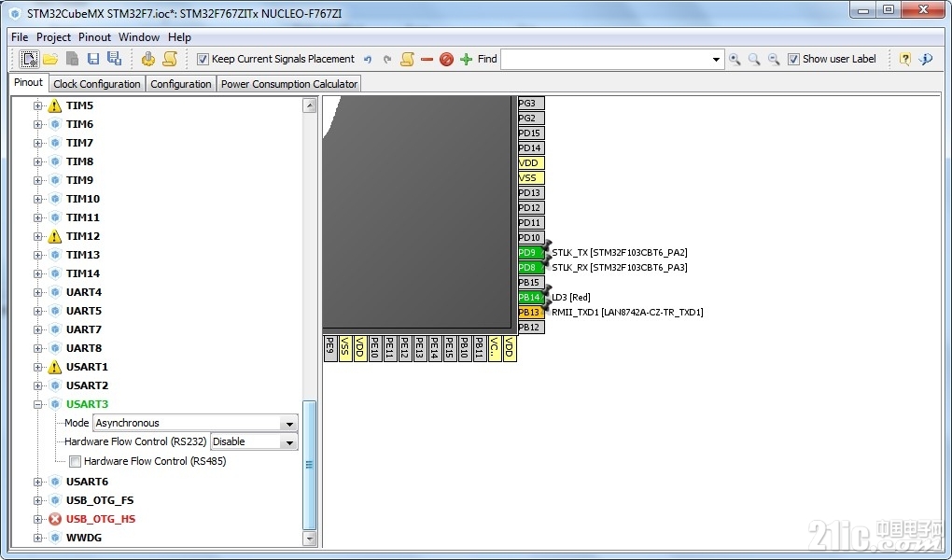This screenshot has height=560, width=952.
Task: Enable Hardware Flow Control (RS485) checkbox
Action: (76, 462)
